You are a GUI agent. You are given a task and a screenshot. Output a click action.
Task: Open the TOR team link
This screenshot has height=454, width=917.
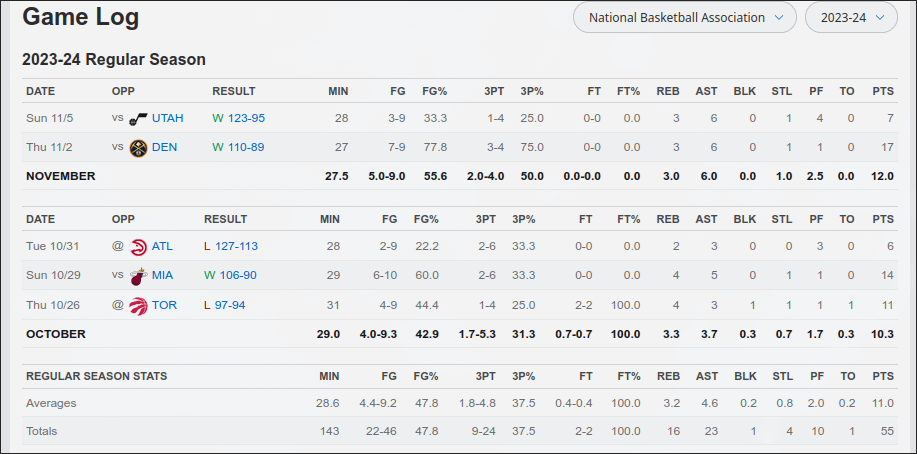(x=165, y=305)
